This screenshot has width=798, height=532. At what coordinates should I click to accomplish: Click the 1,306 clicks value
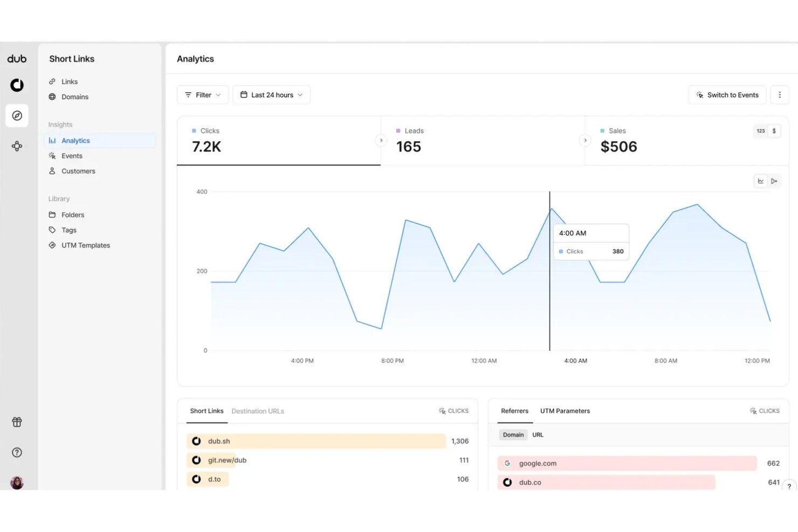[x=460, y=441]
